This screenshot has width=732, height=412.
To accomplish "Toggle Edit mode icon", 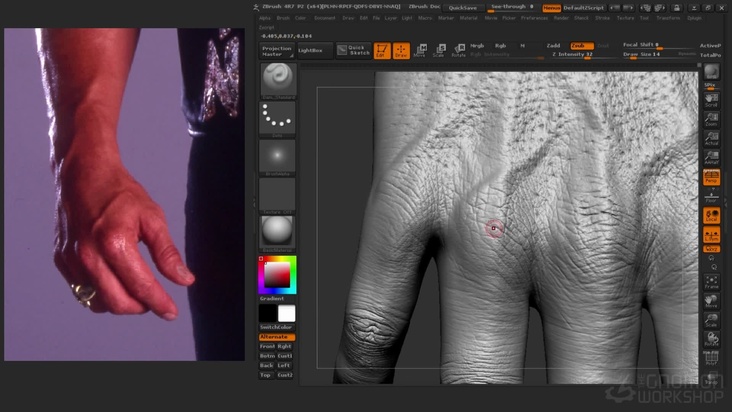I will tap(382, 51).
